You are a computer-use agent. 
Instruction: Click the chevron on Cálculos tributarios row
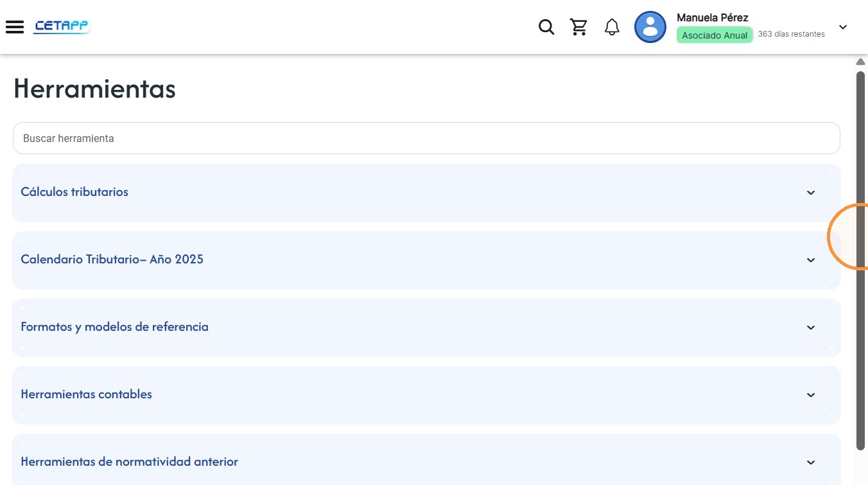tap(811, 193)
